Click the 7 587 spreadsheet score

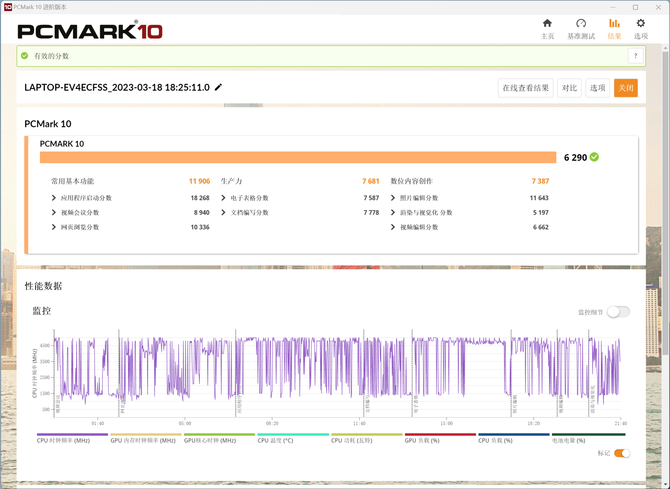[371, 198]
